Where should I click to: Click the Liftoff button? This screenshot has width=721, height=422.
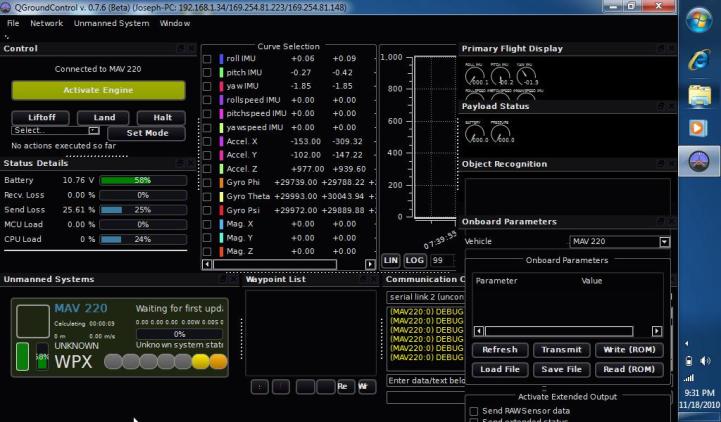pyautogui.click(x=40, y=118)
